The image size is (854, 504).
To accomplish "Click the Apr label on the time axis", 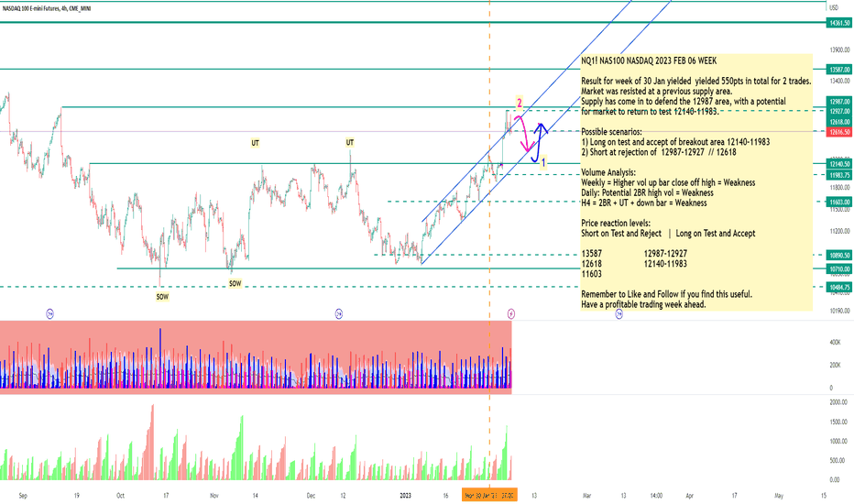I will [689, 496].
